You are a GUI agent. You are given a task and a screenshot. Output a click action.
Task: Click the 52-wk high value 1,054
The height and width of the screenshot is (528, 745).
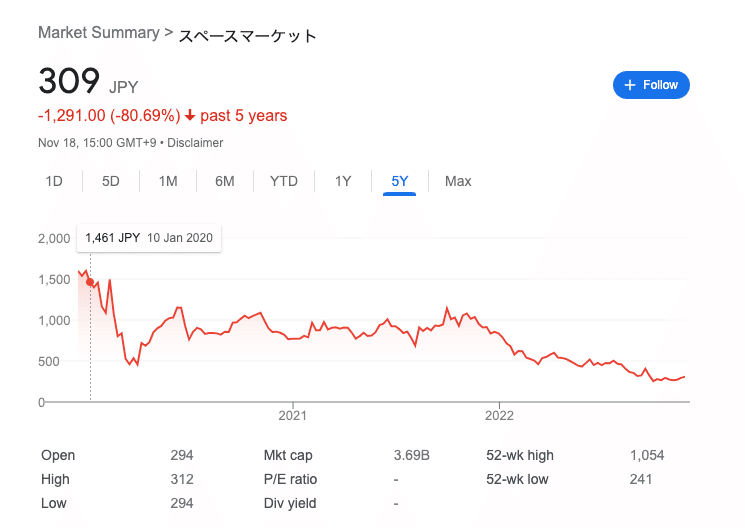[x=647, y=455]
